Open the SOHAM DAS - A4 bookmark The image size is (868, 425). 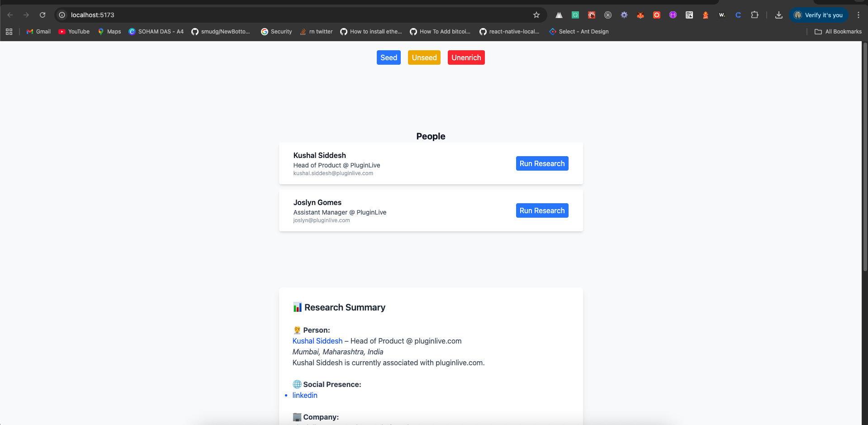(x=156, y=32)
